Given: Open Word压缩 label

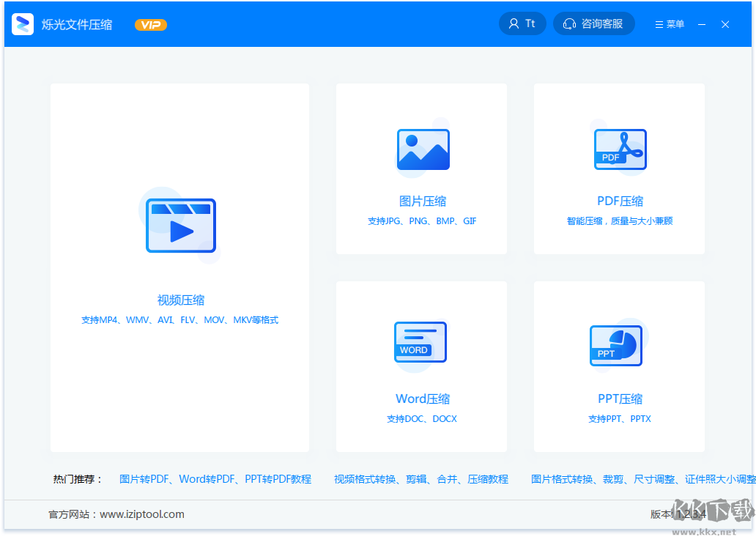Looking at the screenshot, I should pos(422,399).
